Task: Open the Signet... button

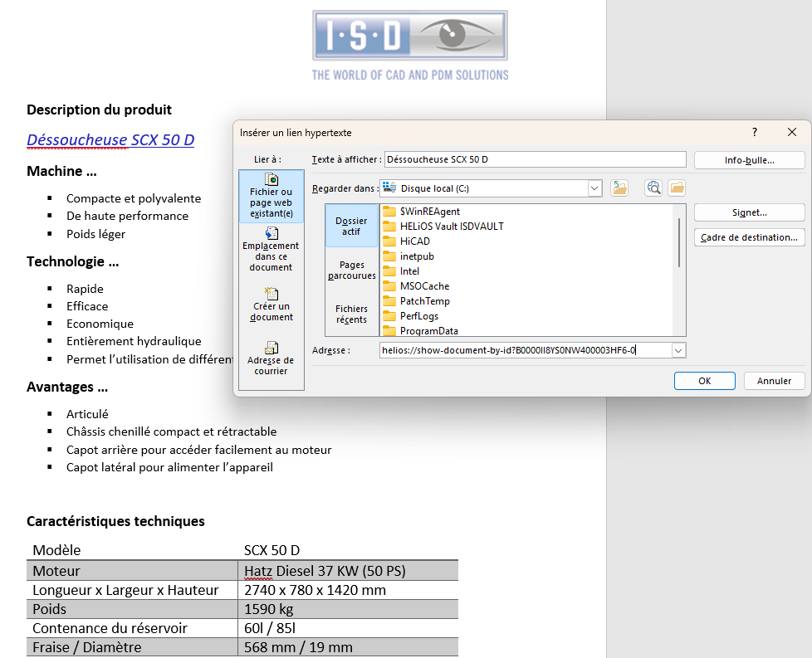Action: tap(750, 212)
